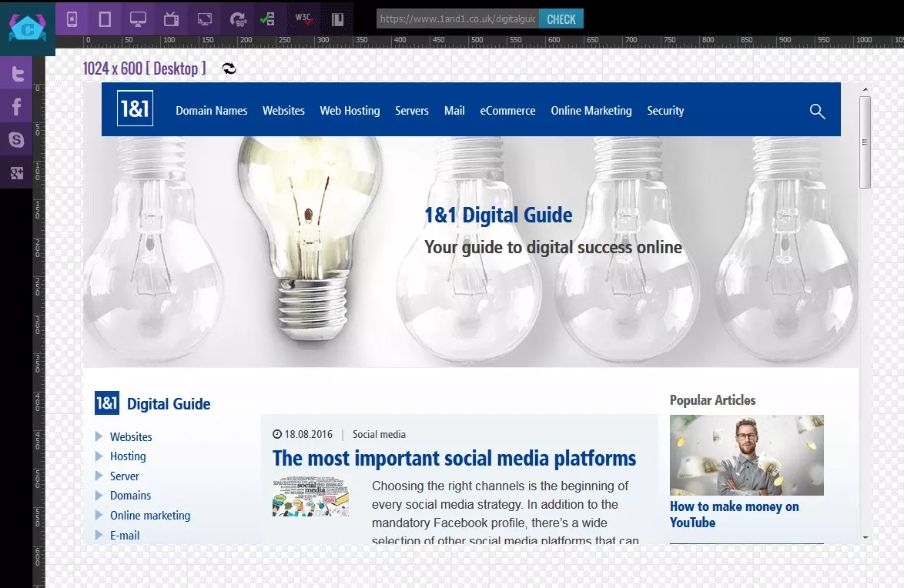Select the desktop monitor preview
904x588 pixels.
click(138, 19)
